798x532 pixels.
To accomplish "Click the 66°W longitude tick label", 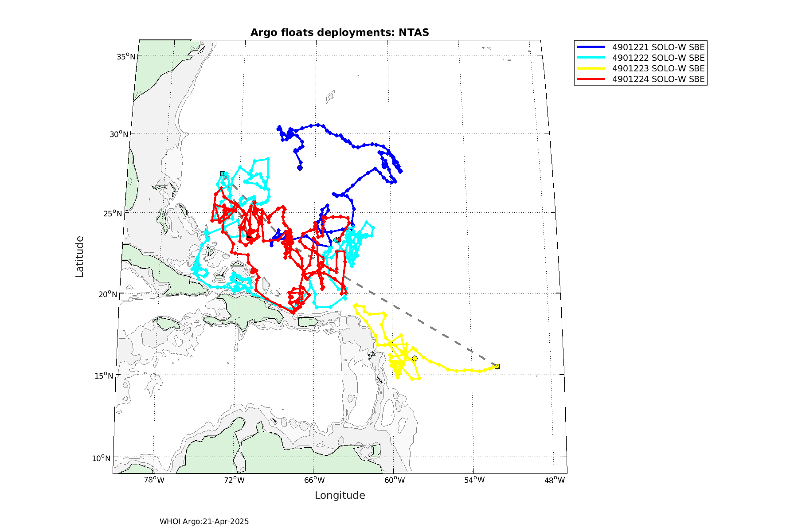I will (x=314, y=480).
